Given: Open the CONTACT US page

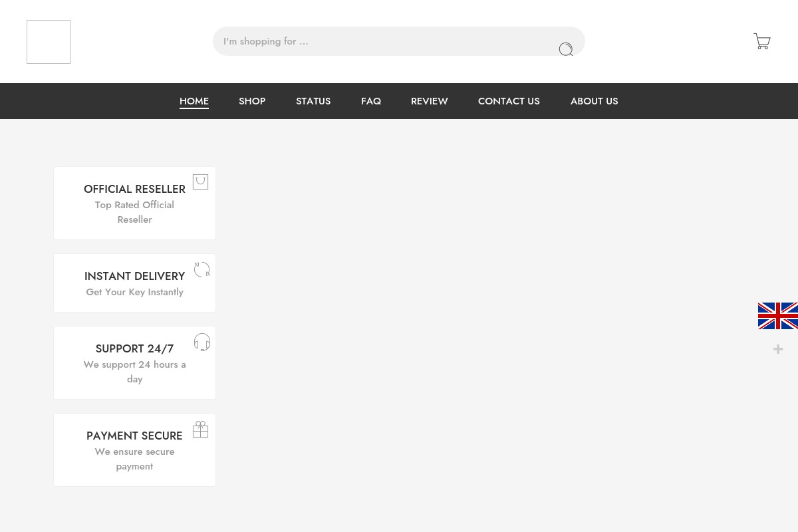Looking at the screenshot, I should point(509,101).
